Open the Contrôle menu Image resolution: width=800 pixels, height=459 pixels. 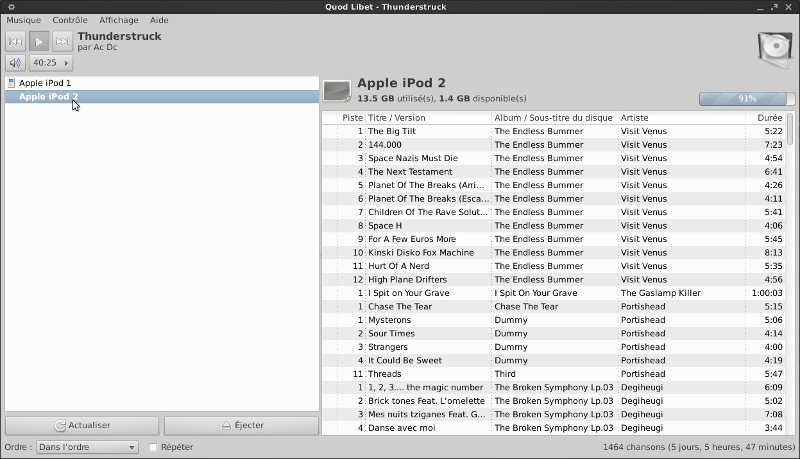click(70, 20)
